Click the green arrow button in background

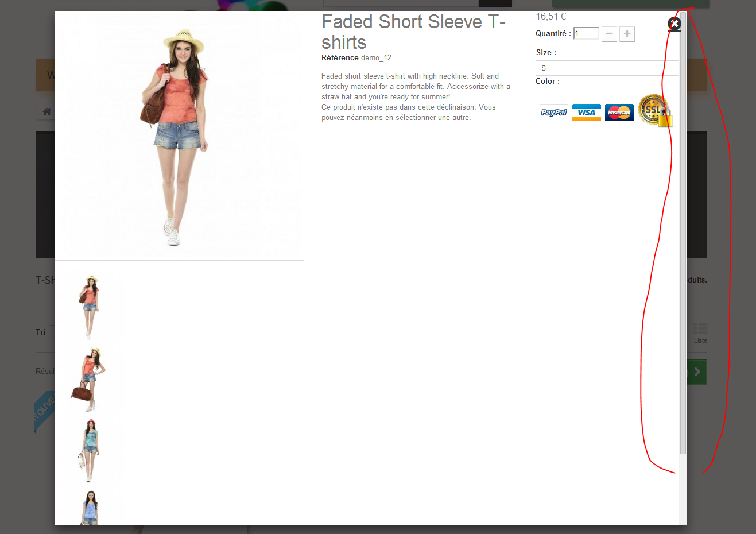click(697, 372)
